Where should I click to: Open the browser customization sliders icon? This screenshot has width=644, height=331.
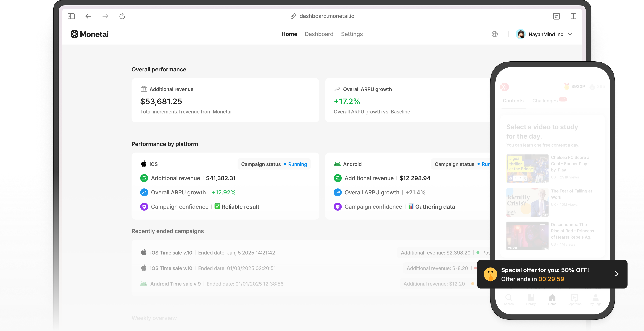click(x=556, y=16)
